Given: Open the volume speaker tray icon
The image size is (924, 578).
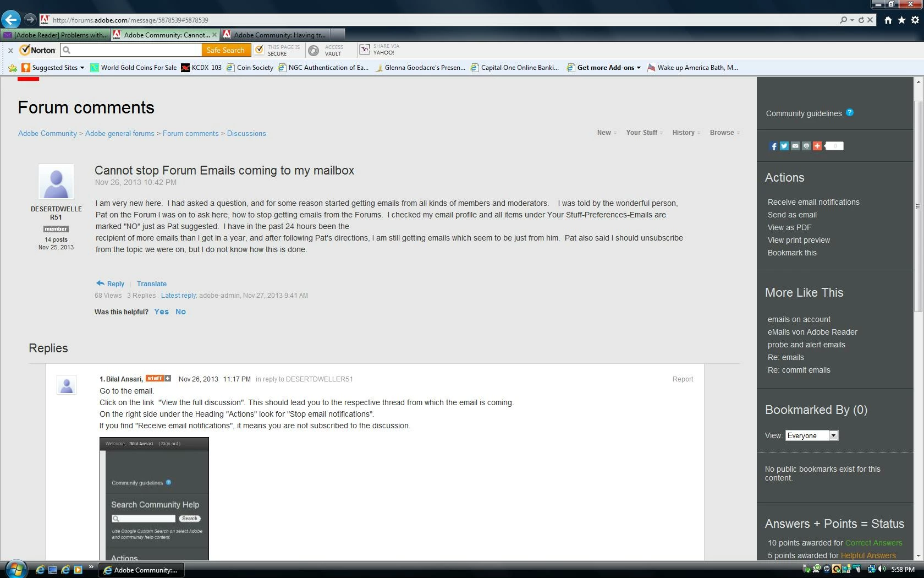Looking at the screenshot, I should point(882,569).
